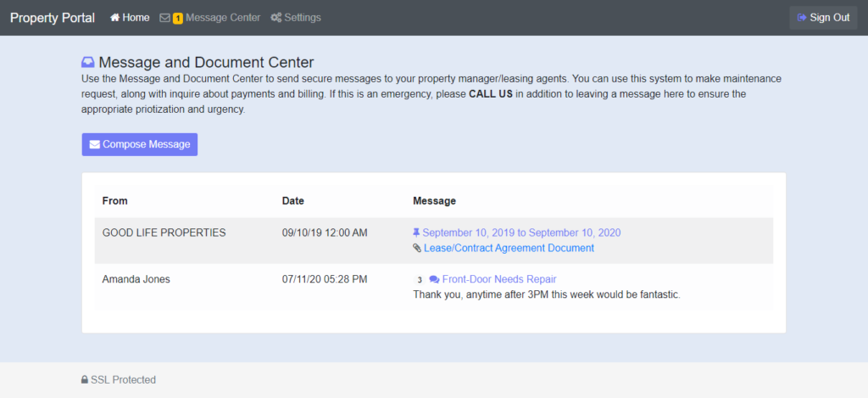Image resolution: width=868 pixels, height=398 pixels.
Task: Click the house icon beside Home
Action: click(114, 18)
